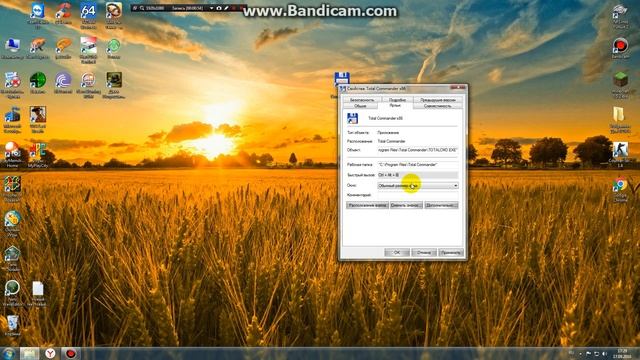Open the Bandicam desktop shortcut
This screenshot has height=360, width=640.
(620, 46)
